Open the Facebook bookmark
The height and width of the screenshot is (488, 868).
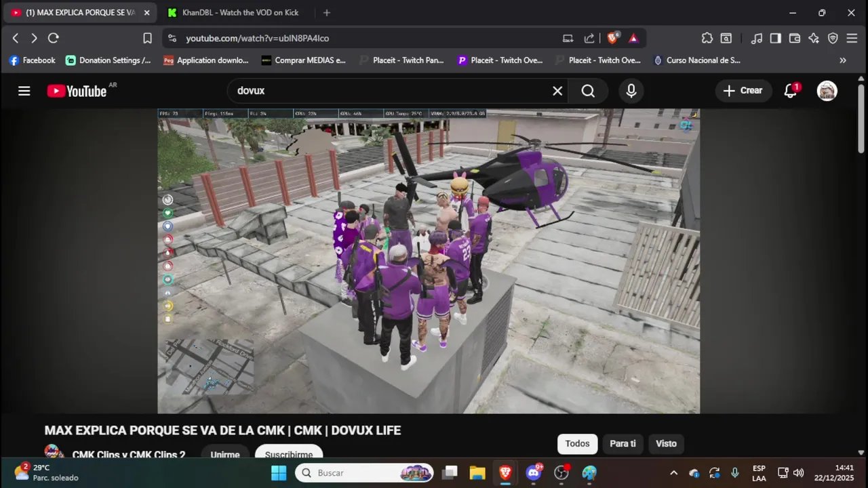click(x=32, y=60)
